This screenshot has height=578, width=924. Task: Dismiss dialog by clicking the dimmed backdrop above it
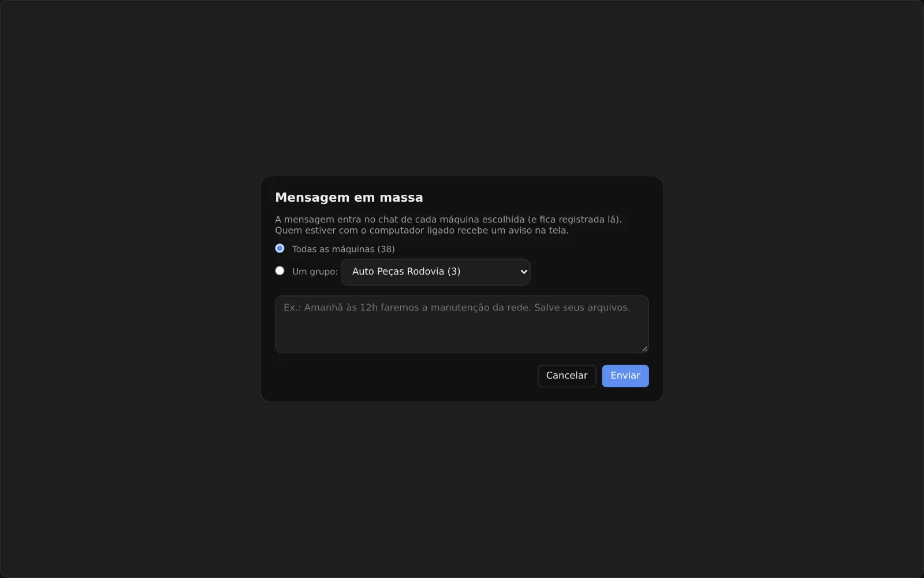[x=461, y=87]
